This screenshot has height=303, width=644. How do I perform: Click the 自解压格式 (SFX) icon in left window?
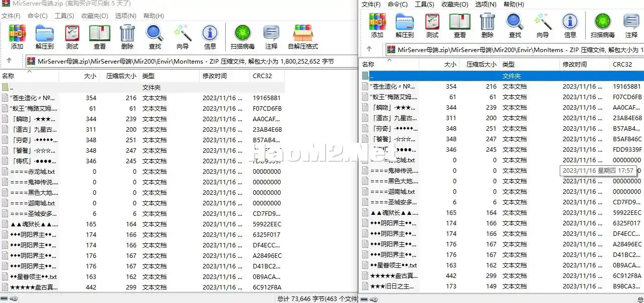tap(303, 37)
